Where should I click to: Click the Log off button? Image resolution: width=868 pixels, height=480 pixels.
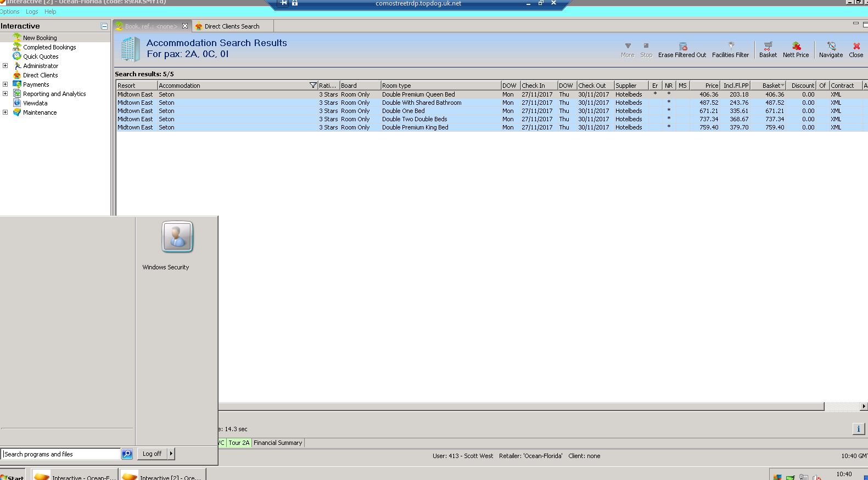[x=152, y=454]
